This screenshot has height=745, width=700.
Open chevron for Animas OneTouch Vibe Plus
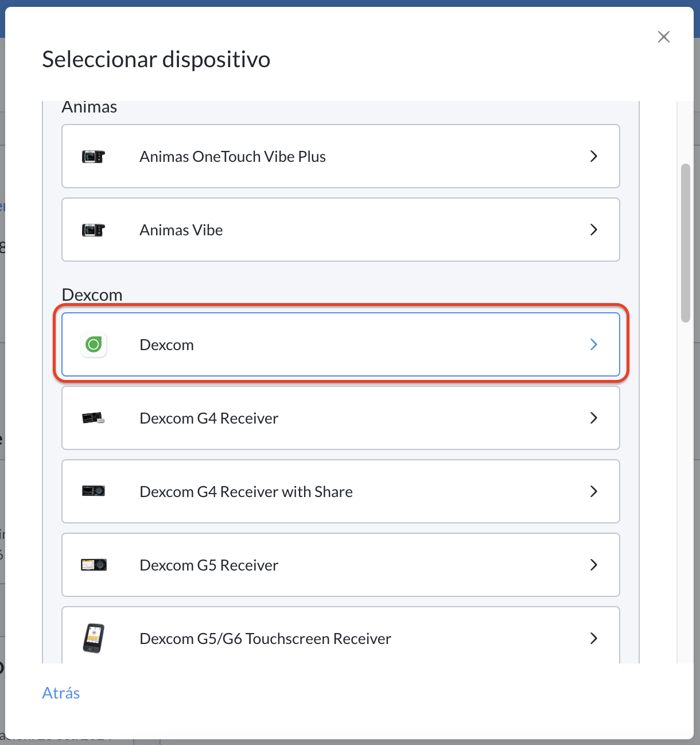tap(594, 156)
